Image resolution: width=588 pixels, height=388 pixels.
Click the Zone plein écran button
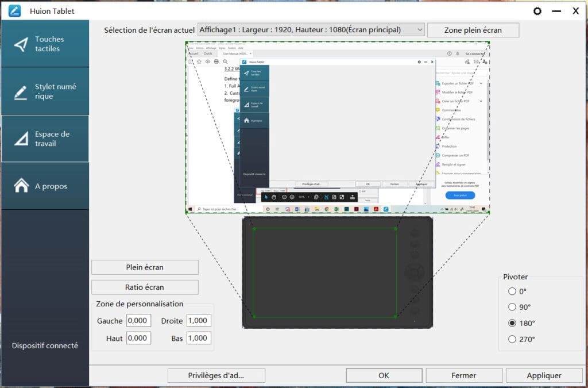click(x=473, y=30)
